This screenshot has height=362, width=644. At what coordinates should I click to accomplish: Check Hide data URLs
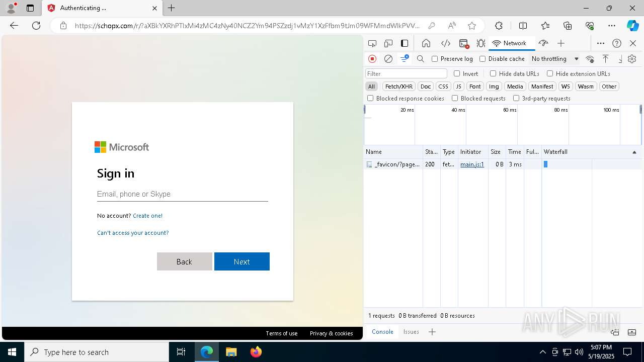(493, 73)
